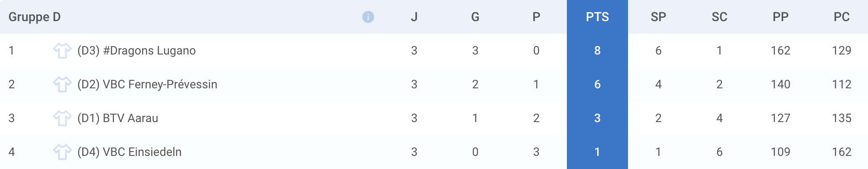
Task: Click the PC column header
Action: (x=841, y=17)
